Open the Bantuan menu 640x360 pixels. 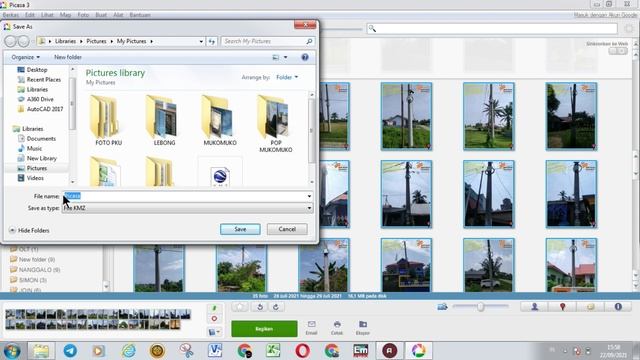tap(140, 15)
